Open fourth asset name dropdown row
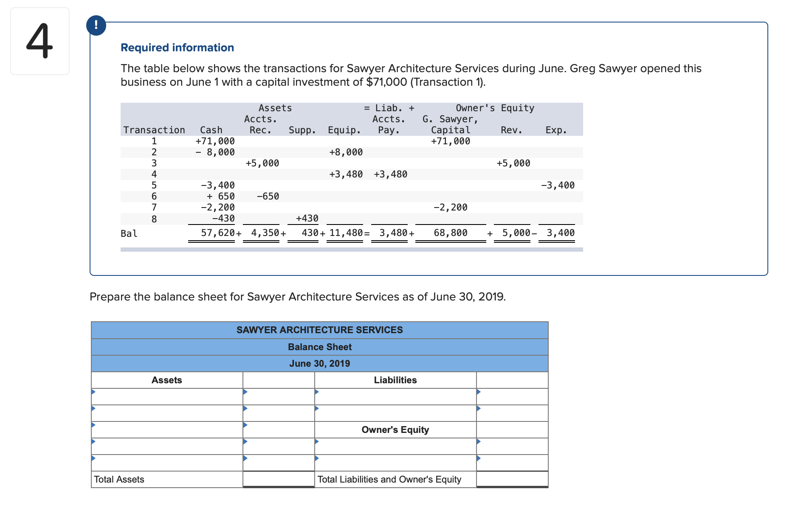Viewport: 812px width, 511px height. 167,446
